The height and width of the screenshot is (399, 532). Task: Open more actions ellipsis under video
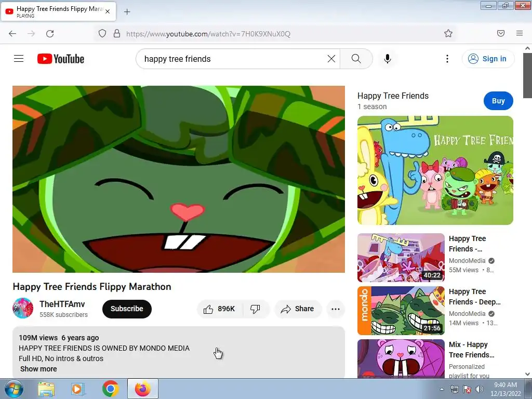pyautogui.click(x=336, y=309)
